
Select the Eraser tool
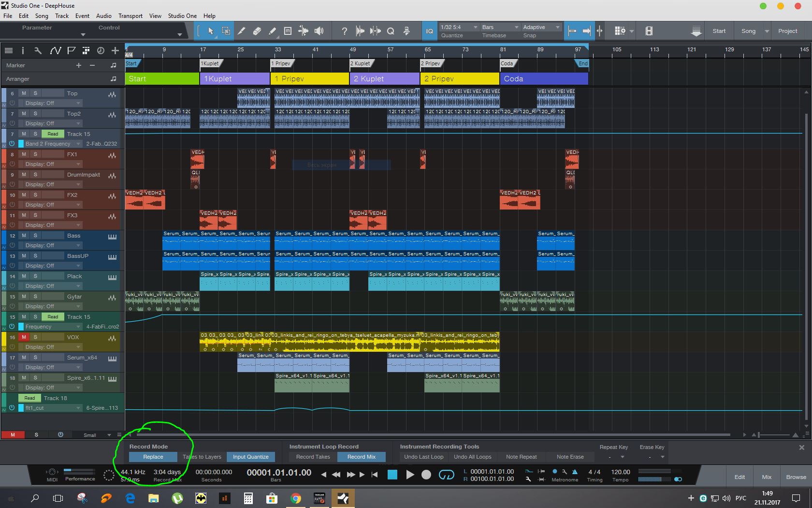(x=257, y=31)
